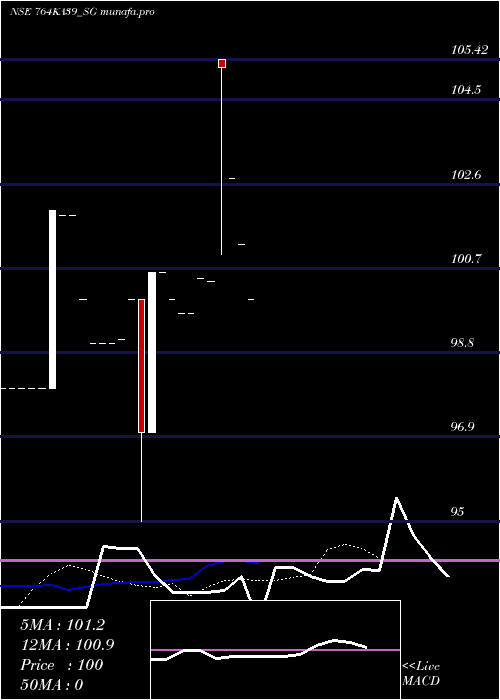Click the 95 price level label

point(457,511)
